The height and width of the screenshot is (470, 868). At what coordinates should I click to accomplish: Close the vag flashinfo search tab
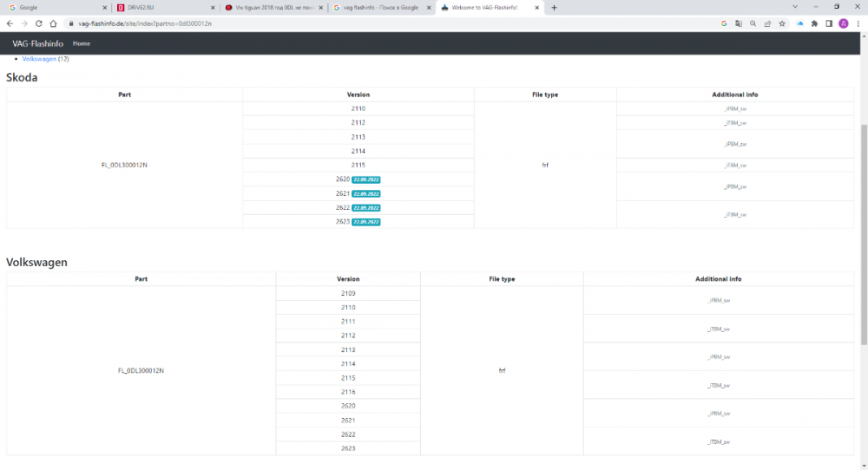[x=429, y=8]
